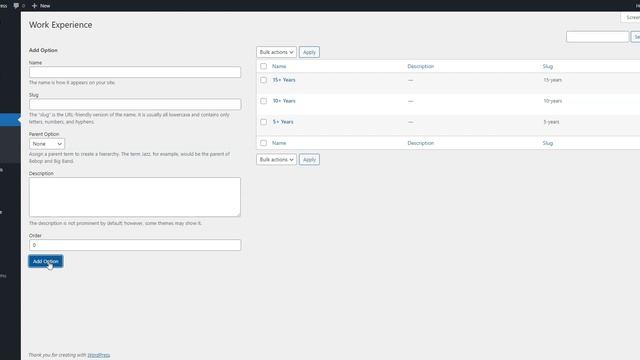The image size is (640, 360).
Task: Click the top Apply button
Action: pos(309,52)
